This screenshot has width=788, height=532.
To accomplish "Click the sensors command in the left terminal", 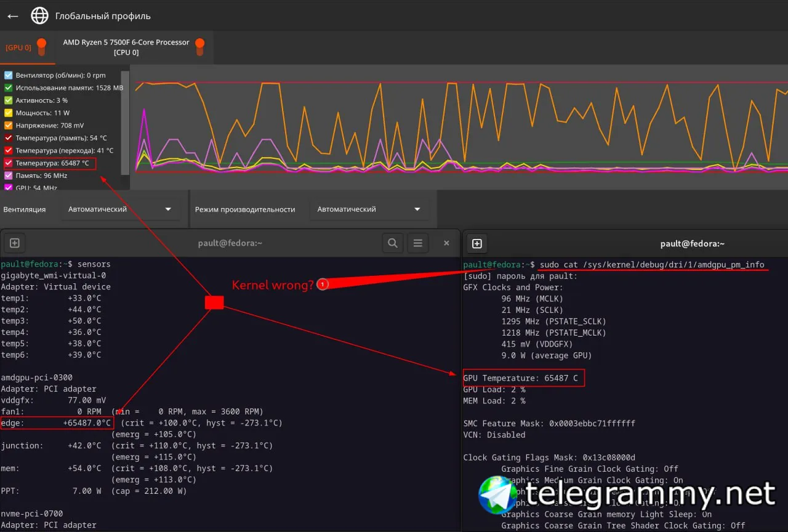I will click(94, 264).
